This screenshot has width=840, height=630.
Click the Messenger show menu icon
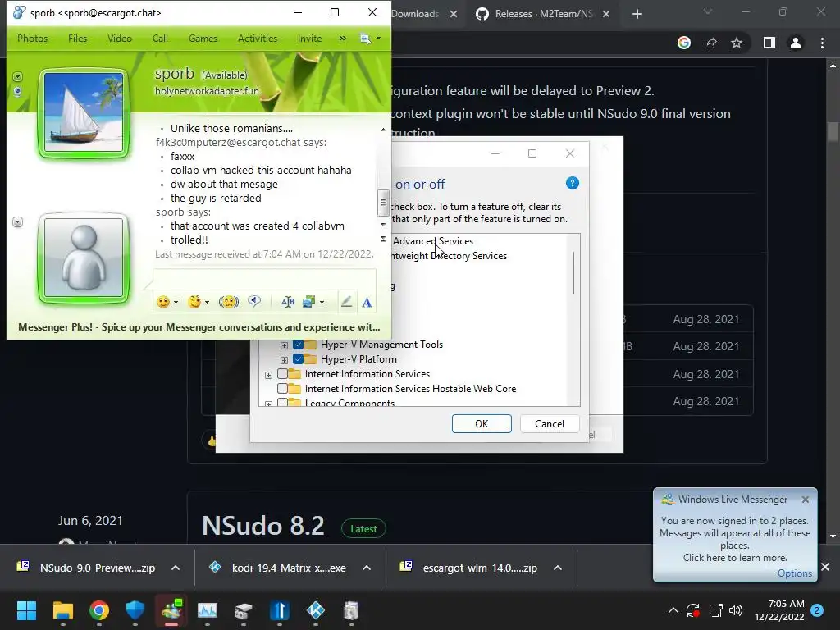pos(365,39)
